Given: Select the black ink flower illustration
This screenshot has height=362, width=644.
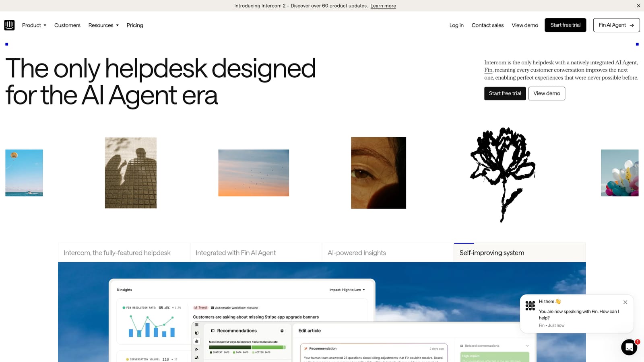Looking at the screenshot, I should coord(503,175).
